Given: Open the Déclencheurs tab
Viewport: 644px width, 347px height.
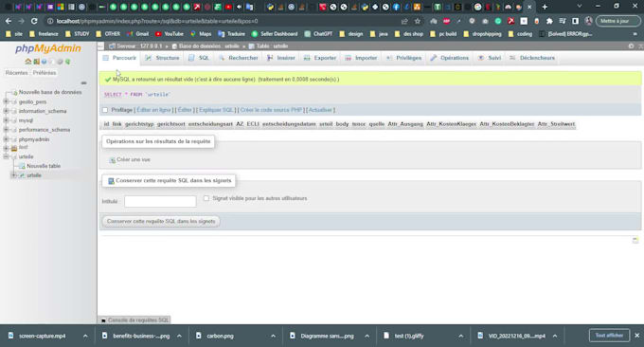Looking at the screenshot, I should point(532,58).
